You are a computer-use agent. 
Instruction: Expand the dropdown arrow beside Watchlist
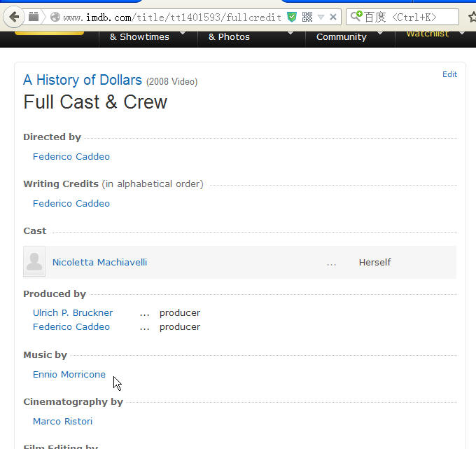[462, 32]
